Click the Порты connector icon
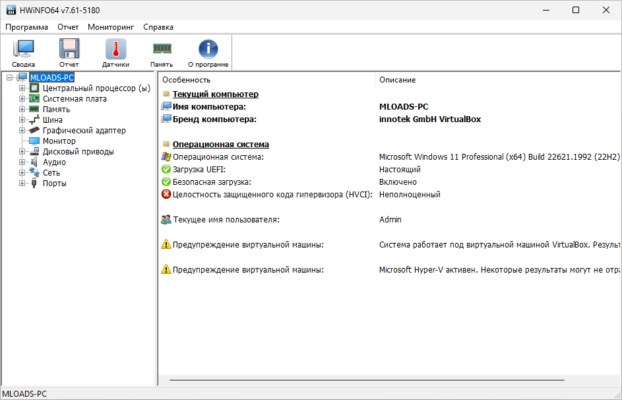The image size is (622, 400). (35, 183)
